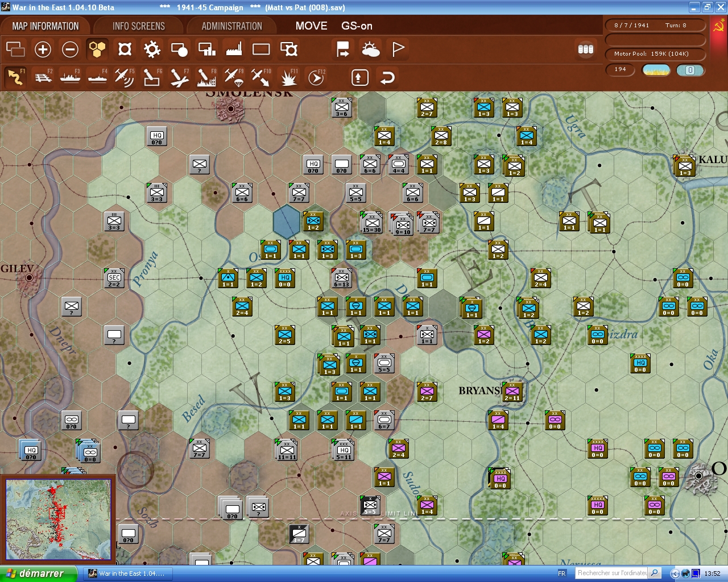Select the F4 amphibious transport ship icon
This screenshot has width=728, height=582.
[x=98, y=77]
